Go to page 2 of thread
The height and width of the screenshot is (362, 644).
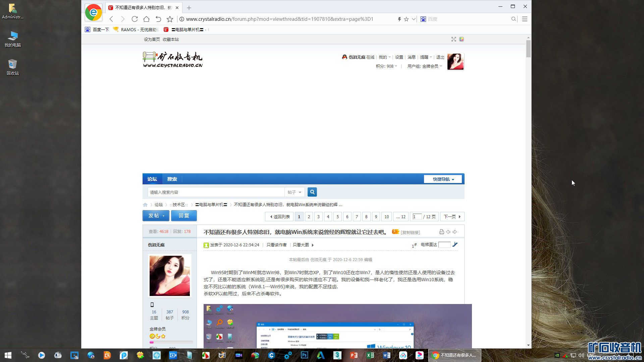309,217
